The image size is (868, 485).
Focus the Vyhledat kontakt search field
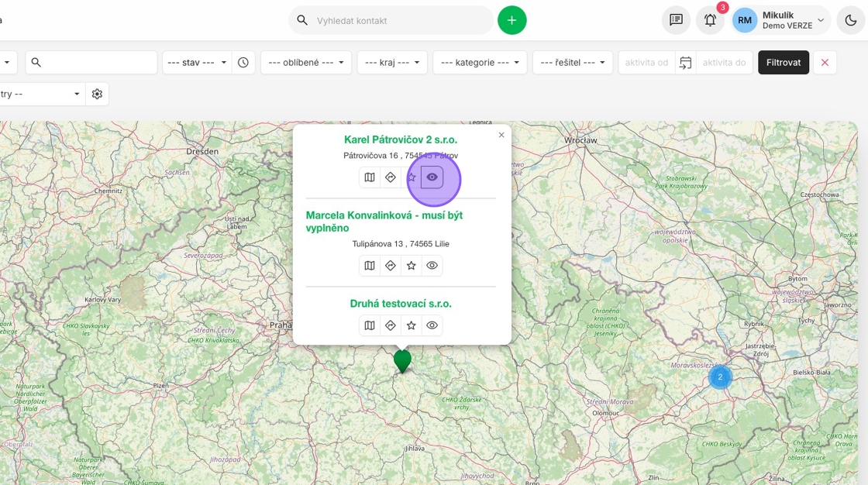391,20
